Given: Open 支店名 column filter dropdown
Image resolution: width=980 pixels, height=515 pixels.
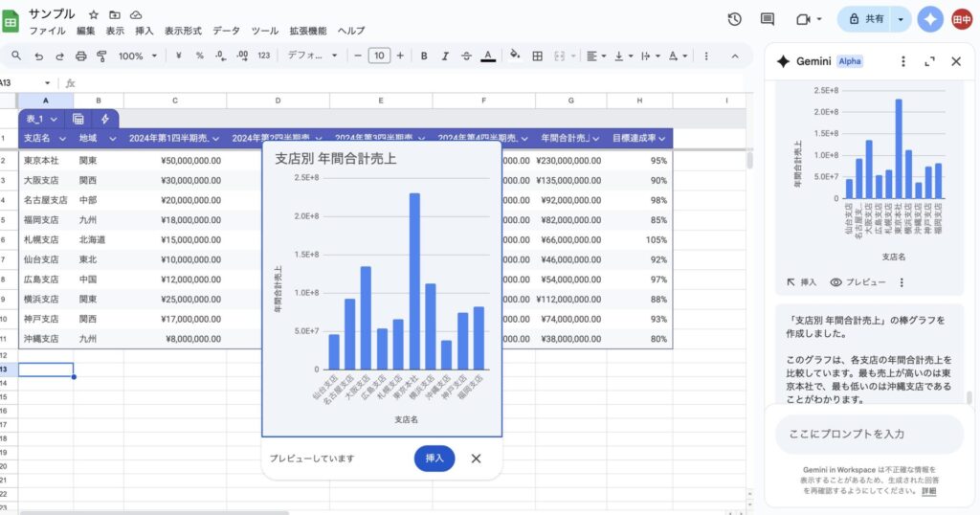Looking at the screenshot, I should [x=62, y=138].
